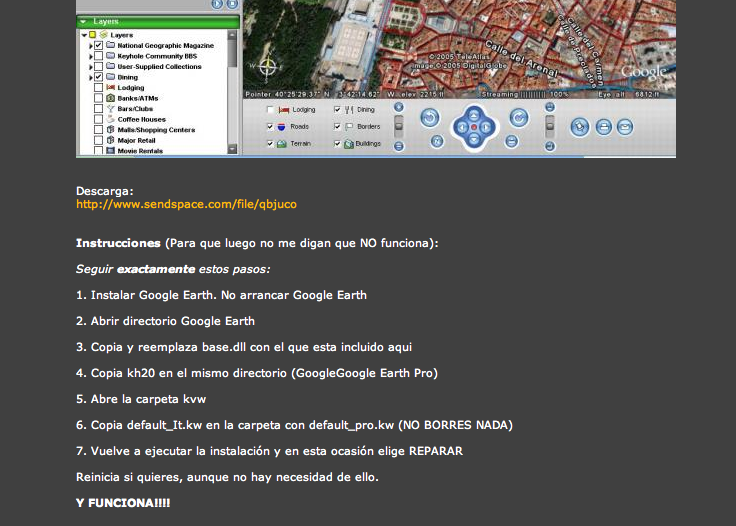
Task: Click the rotate clockwise navigation button
Action: [519, 118]
